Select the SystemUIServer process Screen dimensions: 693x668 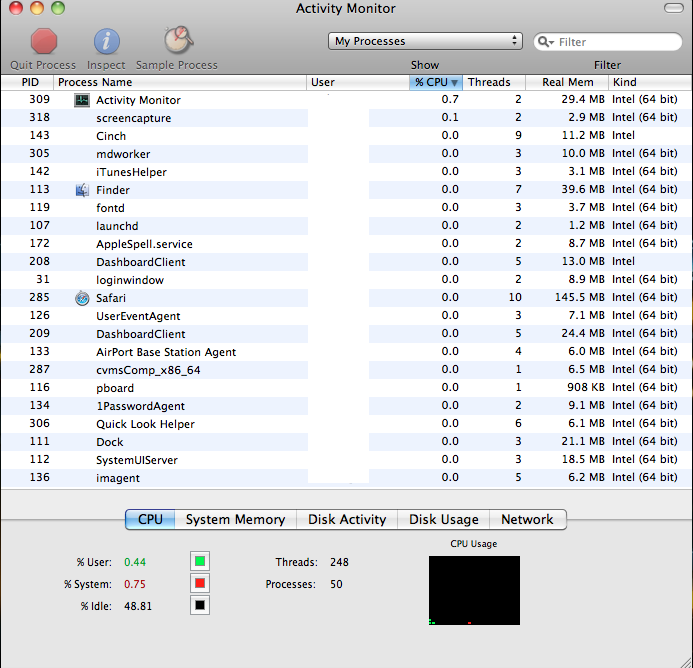pos(346,460)
